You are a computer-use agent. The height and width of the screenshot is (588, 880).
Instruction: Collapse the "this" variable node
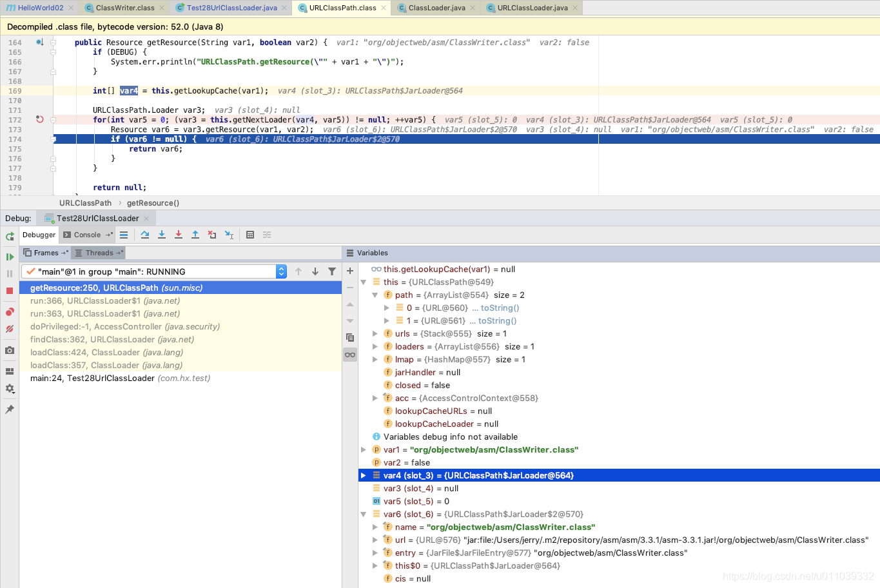pyautogui.click(x=363, y=282)
